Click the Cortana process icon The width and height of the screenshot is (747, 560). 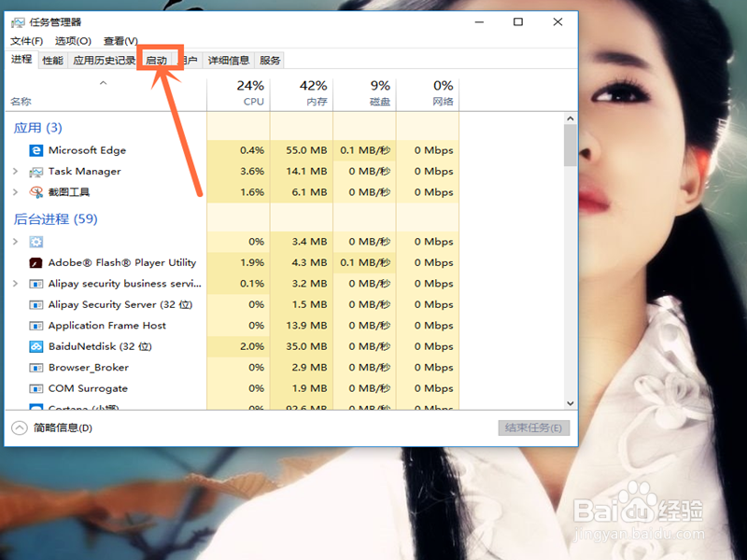[35, 408]
